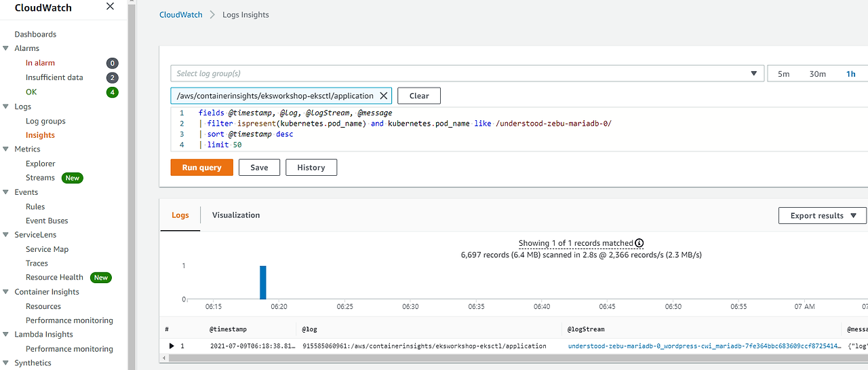This screenshot has height=370, width=868.
Task: Clear the selected log groups
Action: [x=419, y=96]
